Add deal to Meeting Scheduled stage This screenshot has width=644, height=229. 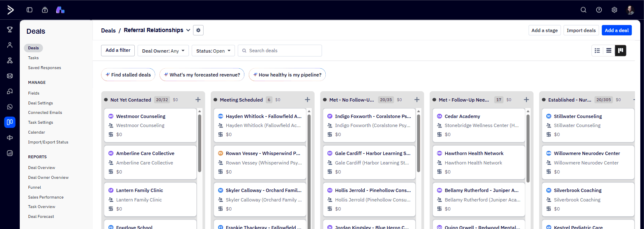(307, 99)
